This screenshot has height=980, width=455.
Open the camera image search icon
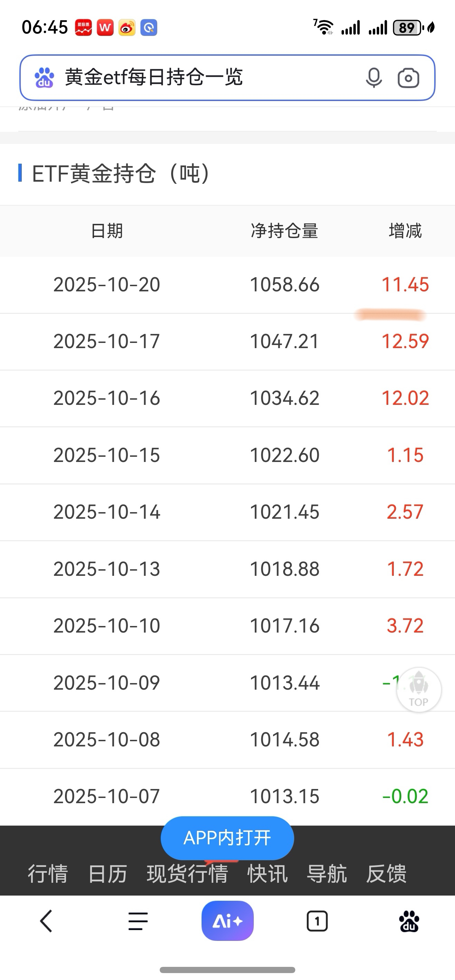pos(408,78)
